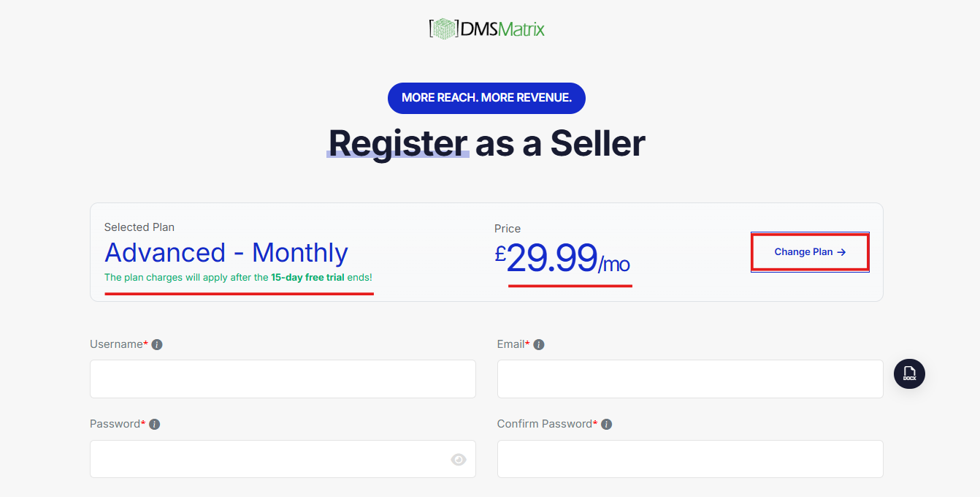980x497 pixels.
Task: Click the Username field info icon
Action: pyautogui.click(x=157, y=344)
